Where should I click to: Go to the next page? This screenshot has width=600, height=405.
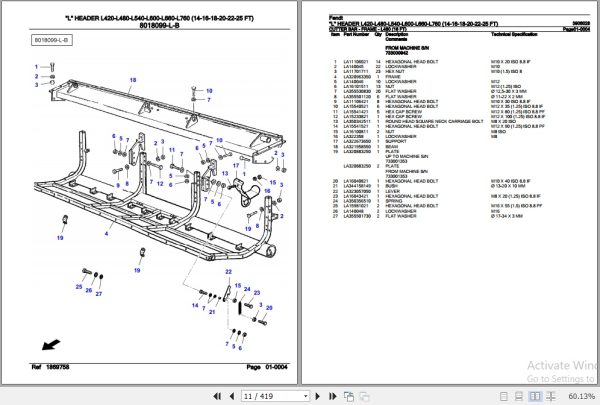(x=318, y=396)
